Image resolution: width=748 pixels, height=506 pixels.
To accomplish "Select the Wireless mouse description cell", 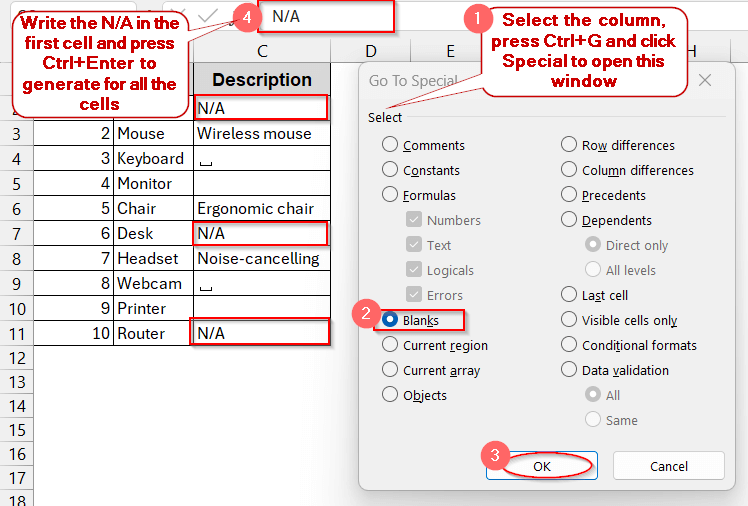I will 262,133.
